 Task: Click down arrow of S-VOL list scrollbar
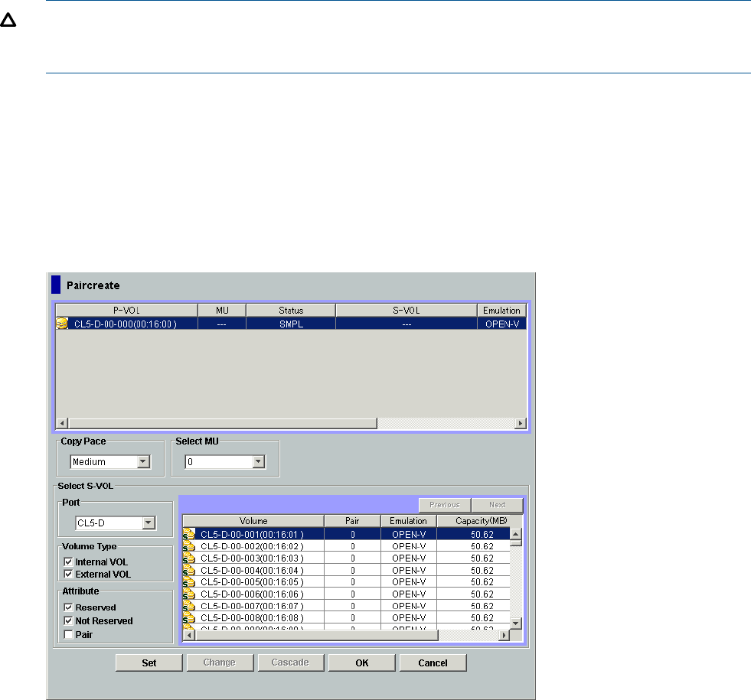[516, 623]
